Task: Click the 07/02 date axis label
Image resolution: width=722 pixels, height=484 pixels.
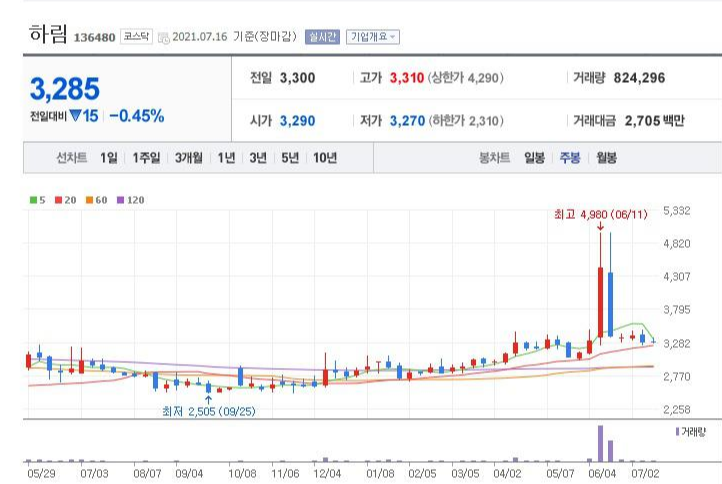Action: pos(645,473)
